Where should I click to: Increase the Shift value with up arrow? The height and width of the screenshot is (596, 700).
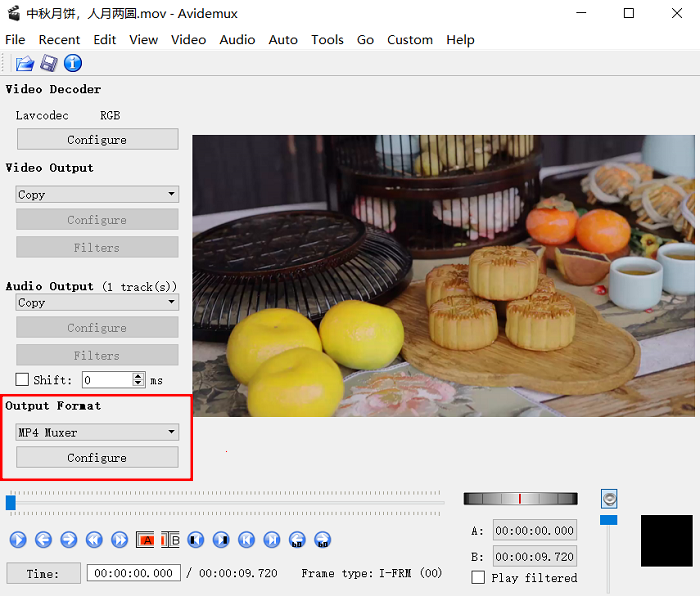tap(139, 376)
